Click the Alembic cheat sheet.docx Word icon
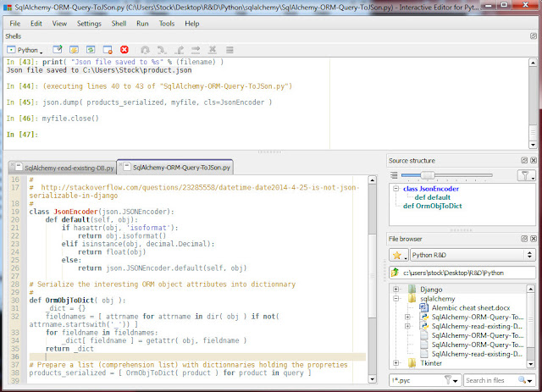This screenshot has height=392, width=542. pyautogui.click(x=423, y=307)
